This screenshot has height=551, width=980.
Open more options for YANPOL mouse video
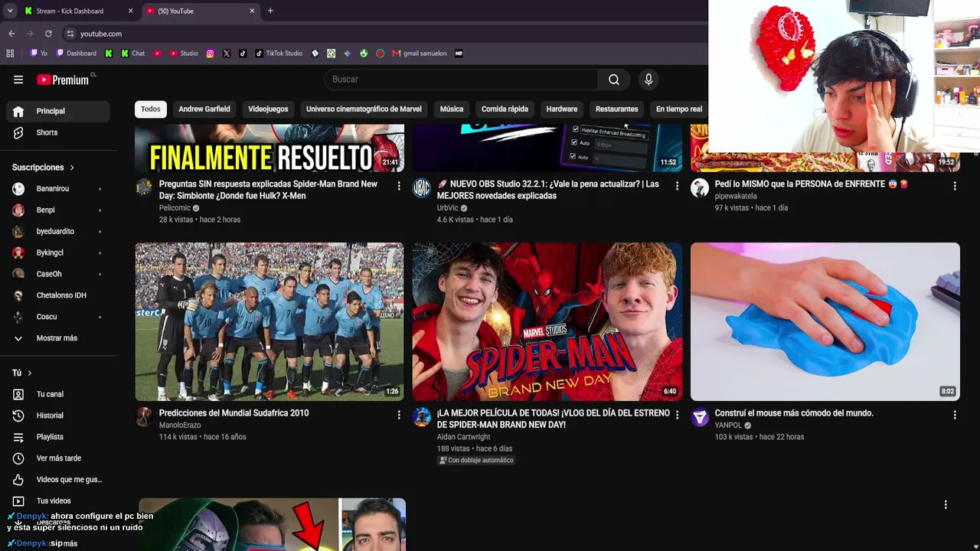coord(955,415)
